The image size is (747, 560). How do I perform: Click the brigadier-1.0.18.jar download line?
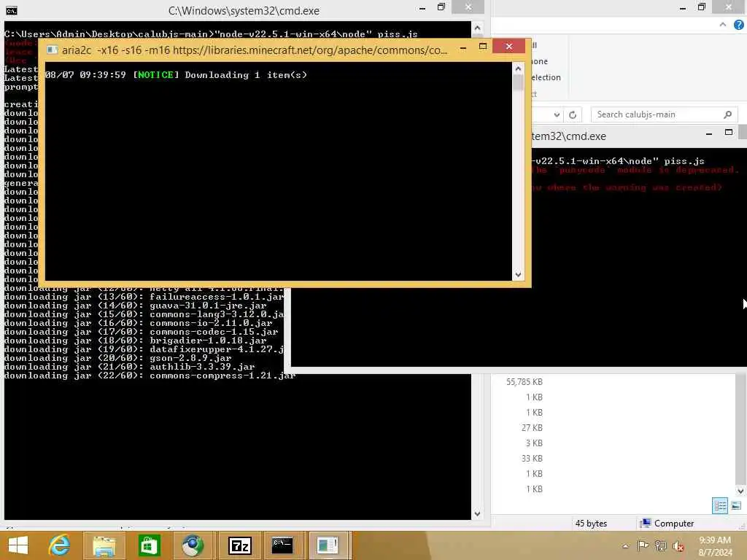(135, 341)
